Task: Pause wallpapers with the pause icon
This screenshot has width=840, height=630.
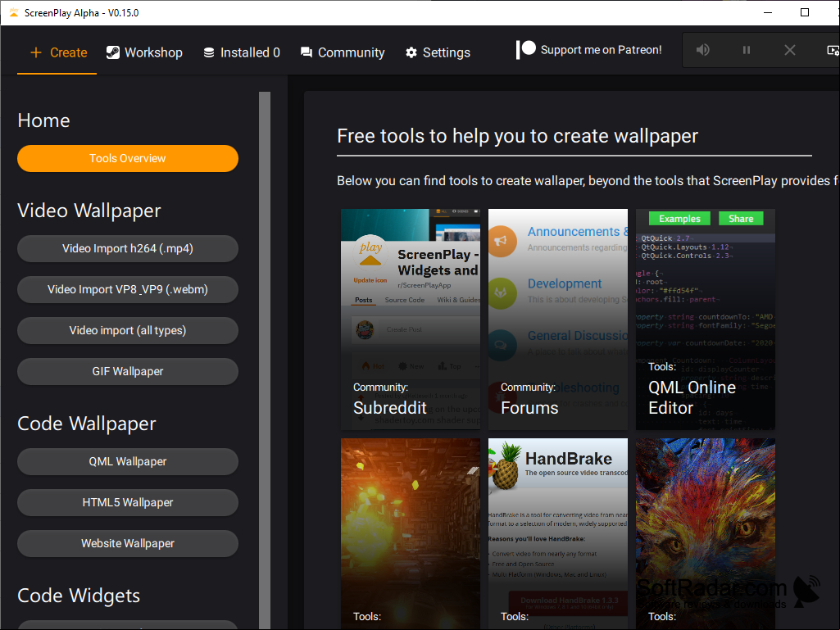Action: [747, 50]
